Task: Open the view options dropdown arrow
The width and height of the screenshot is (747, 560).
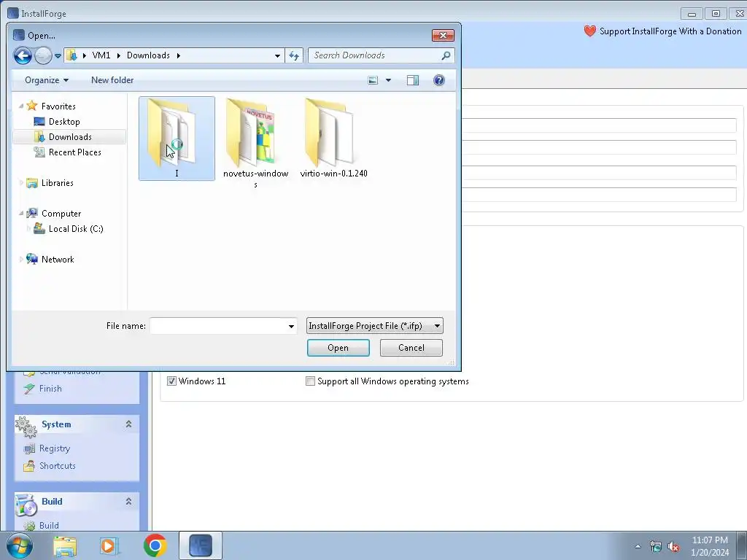Action: click(388, 80)
